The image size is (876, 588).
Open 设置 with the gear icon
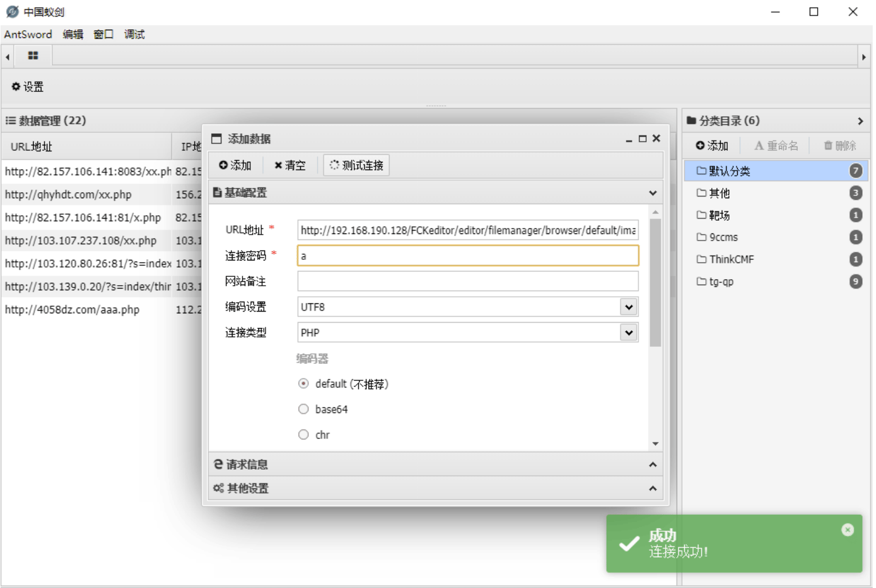(28, 86)
